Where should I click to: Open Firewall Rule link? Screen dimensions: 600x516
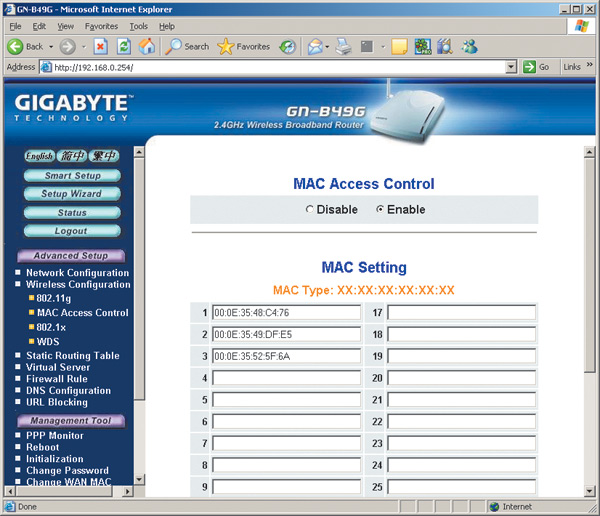tap(57, 379)
